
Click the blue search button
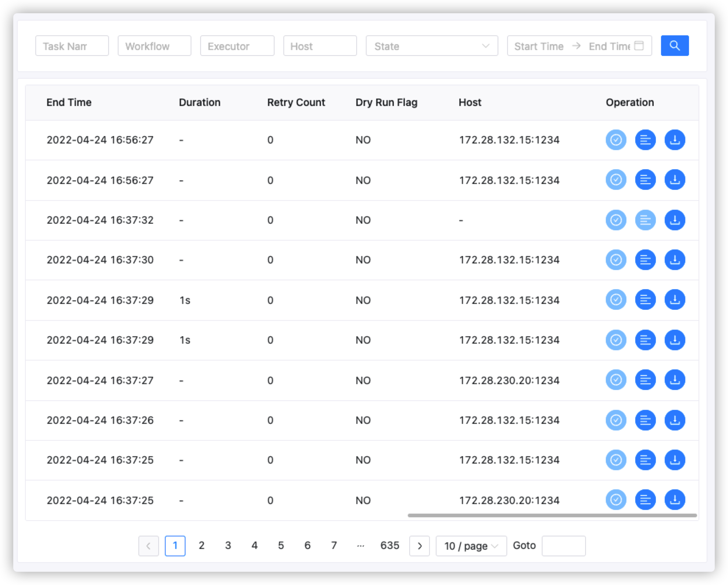pyautogui.click(x=674, y=46)
